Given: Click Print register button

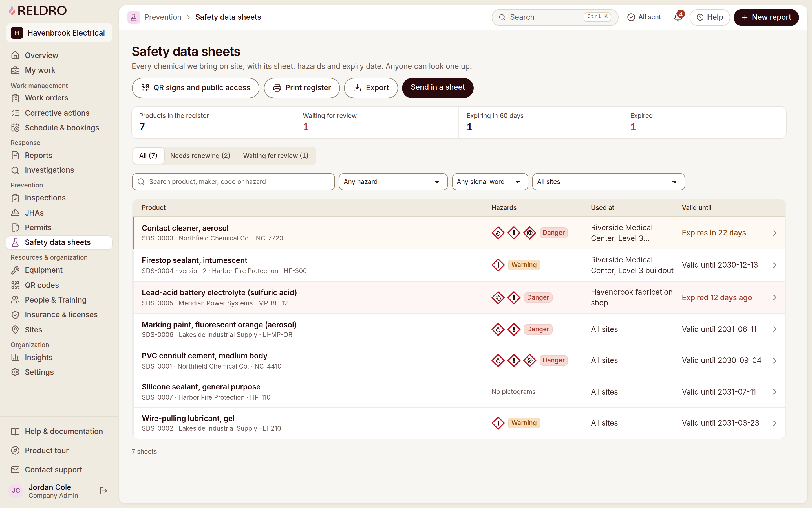Looking at the screenshot, I should pyautogui.click(x=302, y=88).
